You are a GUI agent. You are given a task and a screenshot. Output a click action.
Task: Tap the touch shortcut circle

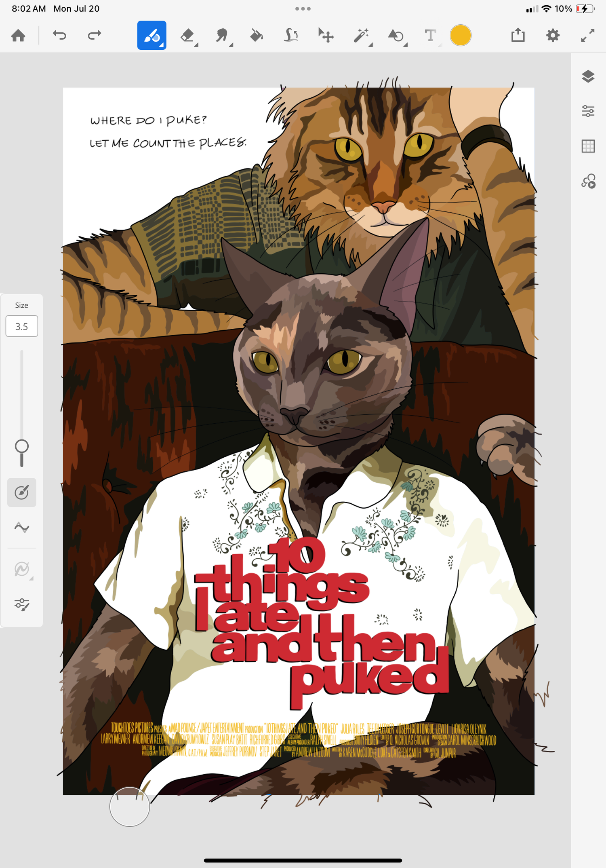pos(130,807)
